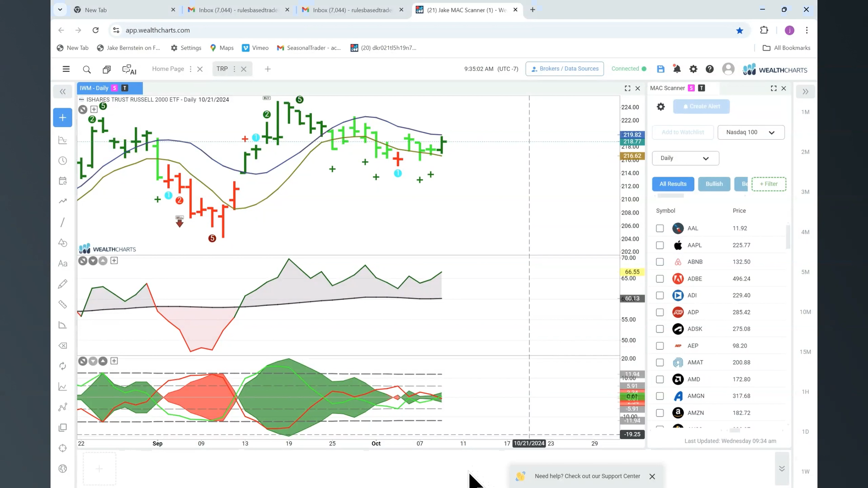Open the globe icon in left sidebar
868x488 pixels.
click(x=63, y=469)
